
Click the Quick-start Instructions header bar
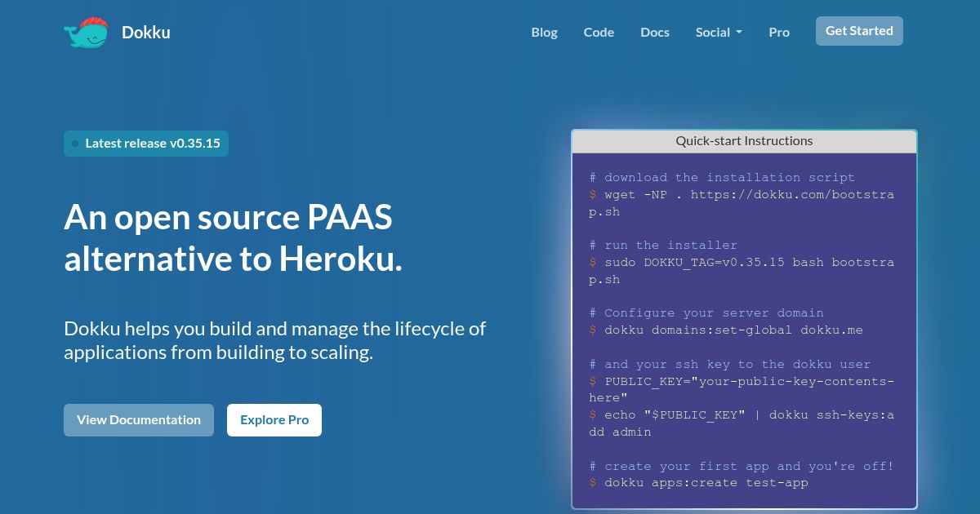tap(744, 140)
